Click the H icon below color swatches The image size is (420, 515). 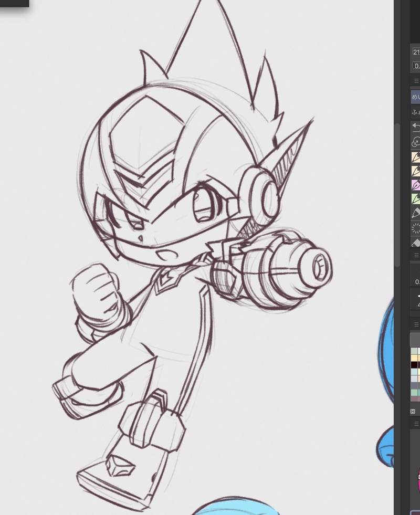pyautogui.click(x=413, y=411)
